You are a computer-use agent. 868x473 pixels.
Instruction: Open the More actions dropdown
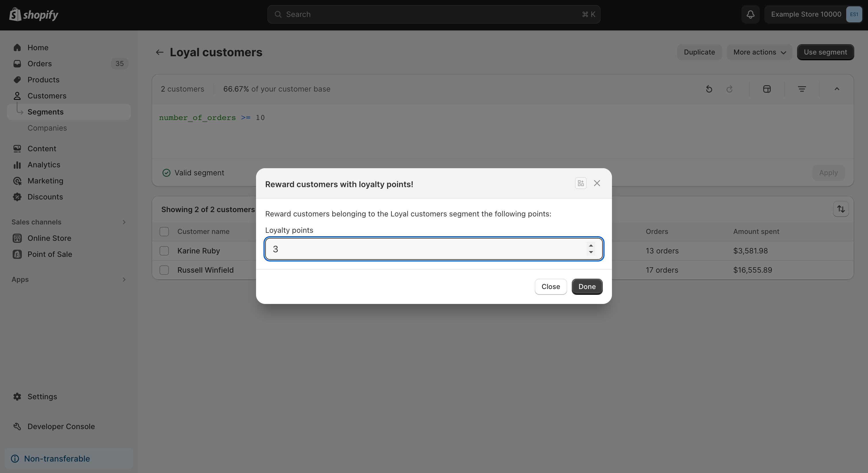pos(759,52)
